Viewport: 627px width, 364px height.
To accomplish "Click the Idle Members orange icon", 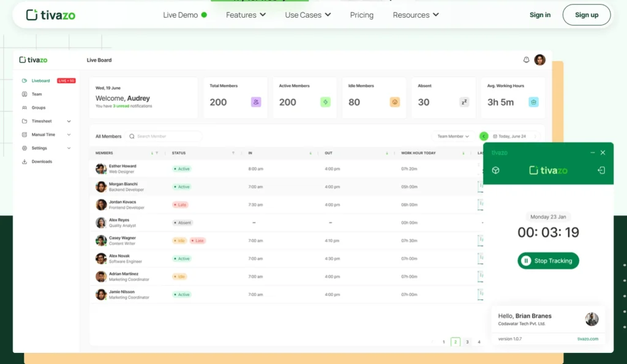I will [395, 102].
